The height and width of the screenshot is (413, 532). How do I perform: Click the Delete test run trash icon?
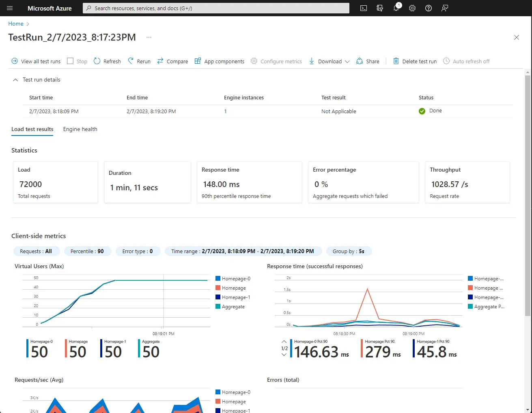(x=396, y=61)
